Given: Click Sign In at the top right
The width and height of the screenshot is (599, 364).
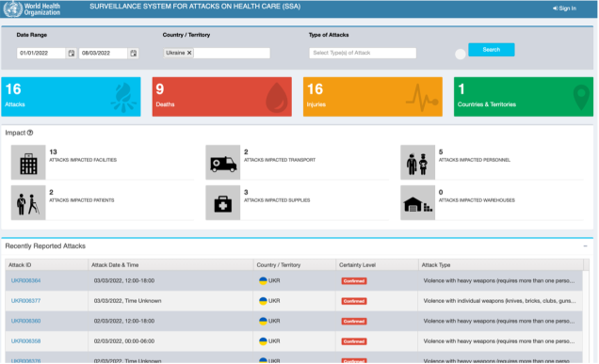Looking at the screenshot, I should (x=564, y=8).
